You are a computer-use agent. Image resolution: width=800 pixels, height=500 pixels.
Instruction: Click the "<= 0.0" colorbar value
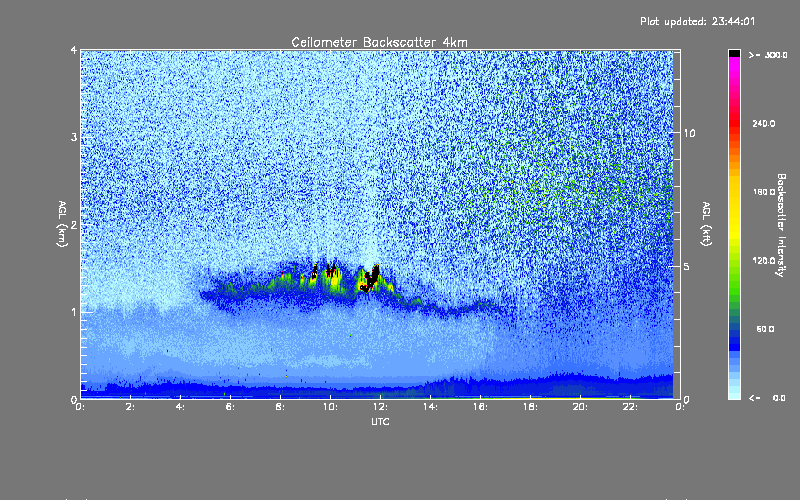(x=768, y=397)
